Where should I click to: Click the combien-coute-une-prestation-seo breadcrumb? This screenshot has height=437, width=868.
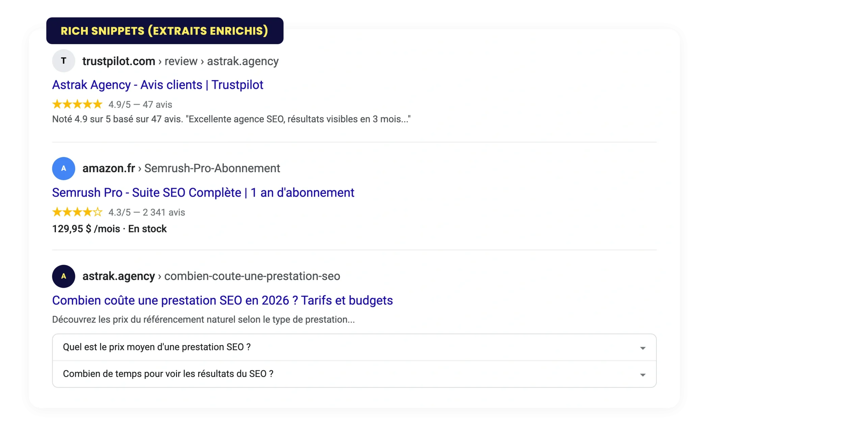tap(252, 276)
